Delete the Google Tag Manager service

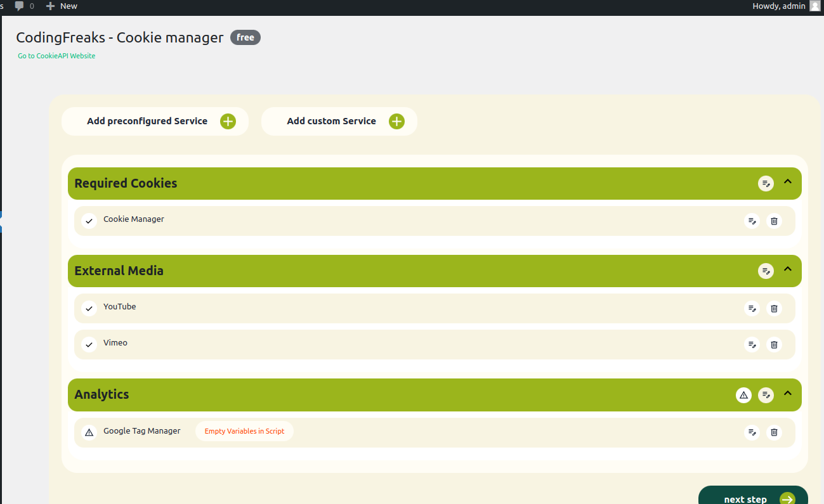coord(774,432)
